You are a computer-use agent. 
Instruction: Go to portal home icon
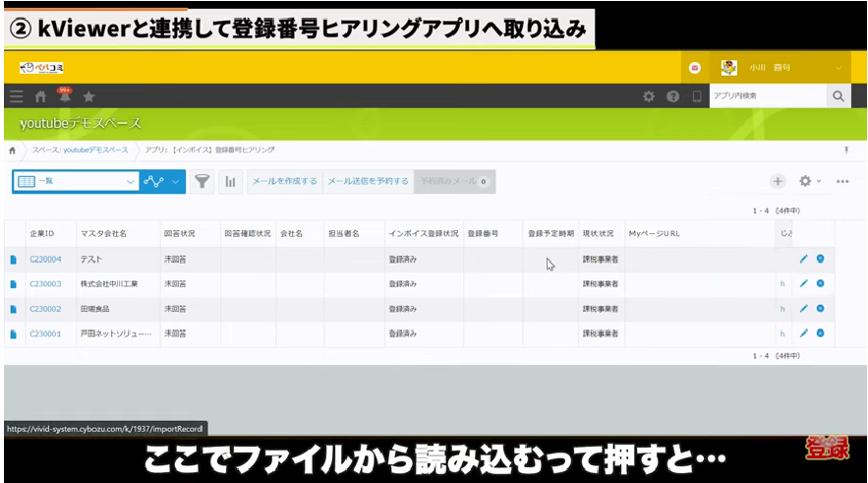click(x=40, y=96)
